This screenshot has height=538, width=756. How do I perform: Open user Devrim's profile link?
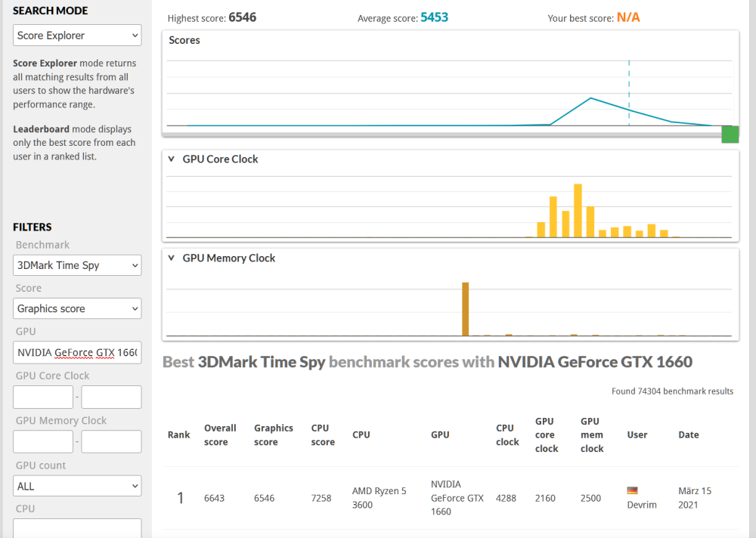click(x=642, y=505)
